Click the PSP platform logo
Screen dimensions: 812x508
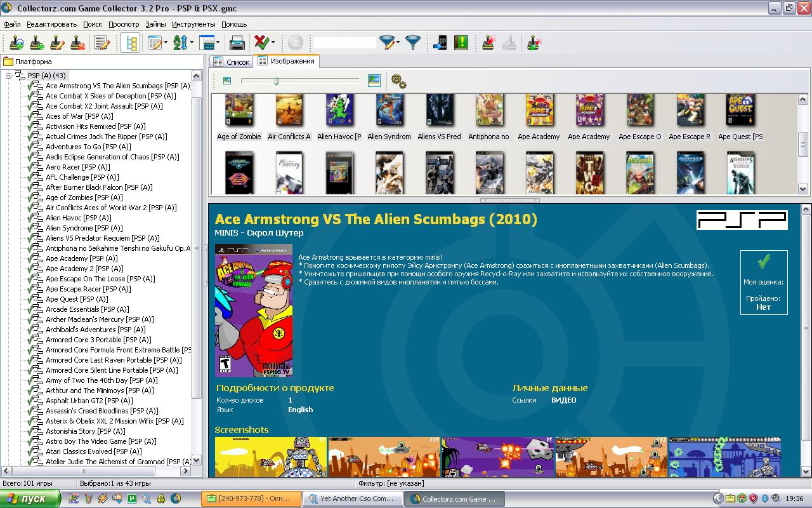pyautogui.click(x=742, y=220)
